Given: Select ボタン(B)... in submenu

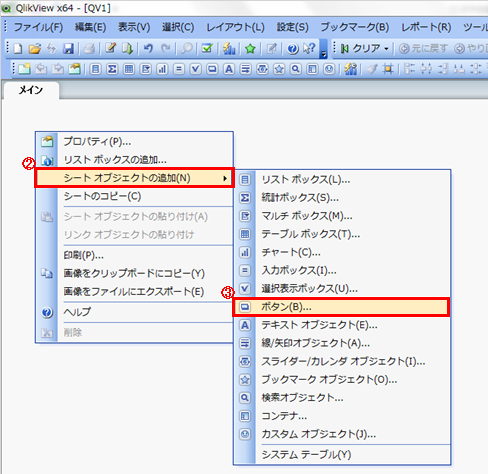Looking at the screenshot, I should [342, 307].
